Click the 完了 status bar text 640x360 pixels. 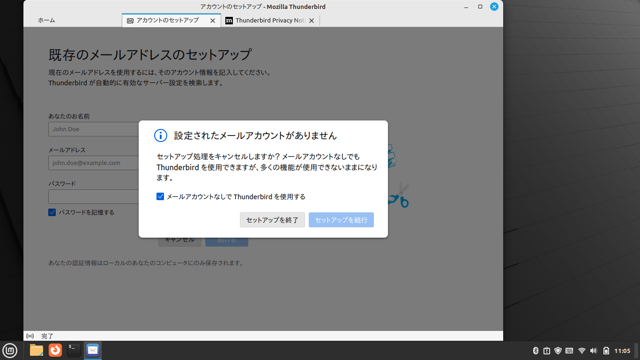click(47, 336)
